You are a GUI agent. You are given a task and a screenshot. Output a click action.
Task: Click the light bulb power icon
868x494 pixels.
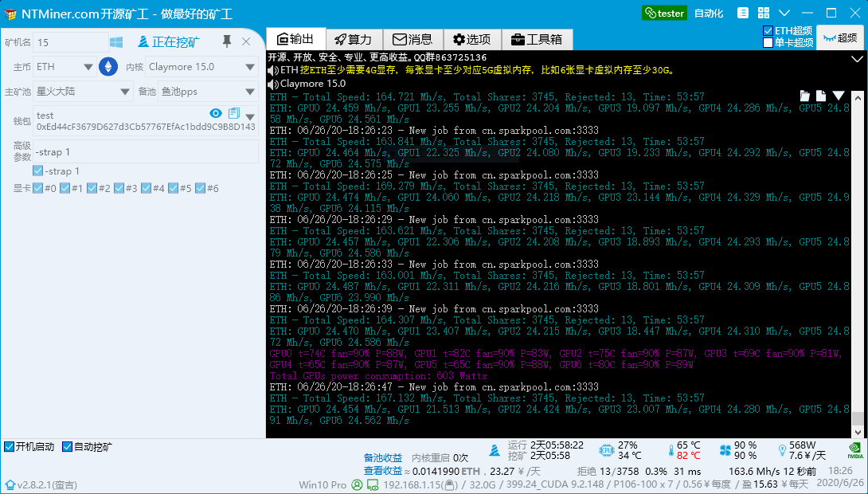tap(782, 451)
